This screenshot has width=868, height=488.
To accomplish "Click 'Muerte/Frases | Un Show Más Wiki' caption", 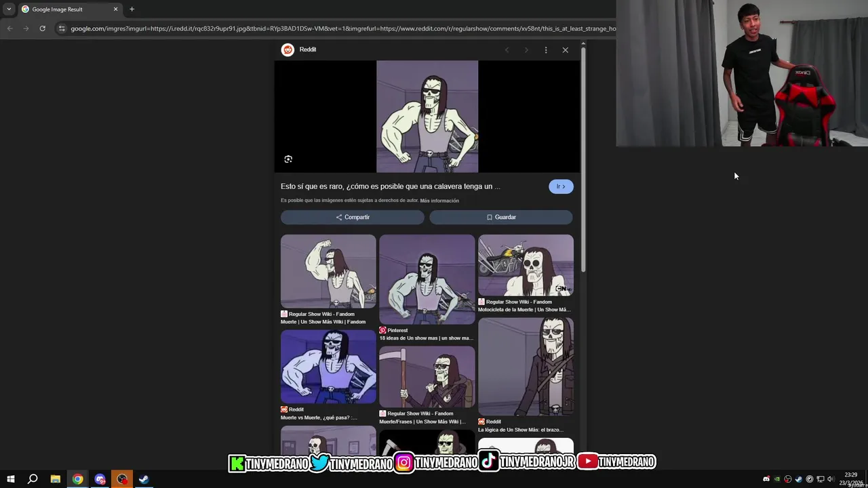I will [422, 422].
